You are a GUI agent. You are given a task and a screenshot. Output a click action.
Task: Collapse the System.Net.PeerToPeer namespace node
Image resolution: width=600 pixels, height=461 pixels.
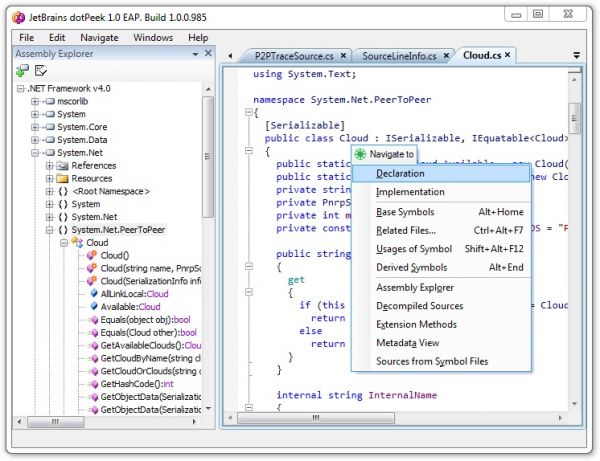(49, 229)
